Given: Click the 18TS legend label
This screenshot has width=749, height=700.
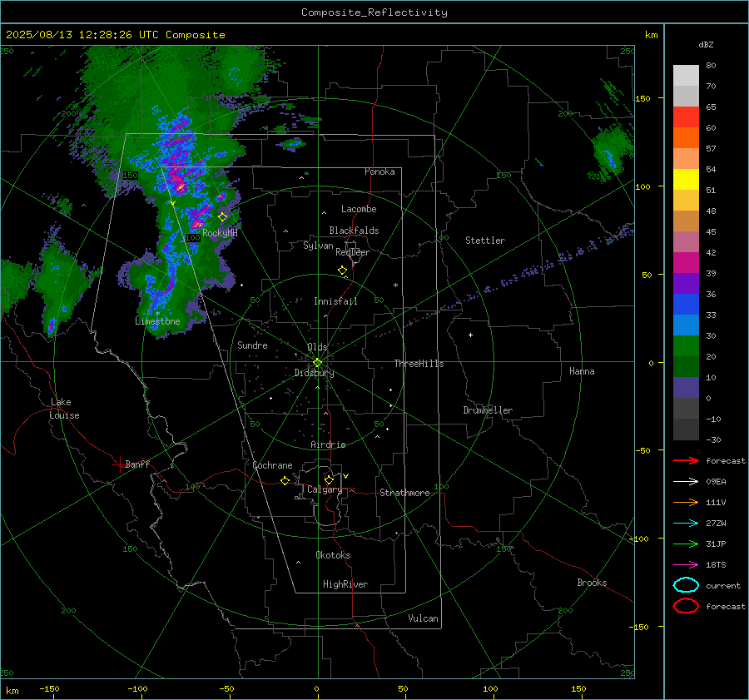Looking at the screenshot, I should click(x=716, y=565).
